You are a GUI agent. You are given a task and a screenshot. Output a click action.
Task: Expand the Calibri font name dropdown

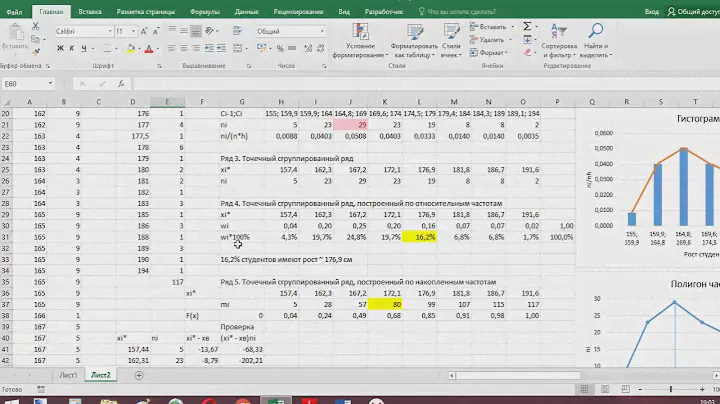click(108, 32)
